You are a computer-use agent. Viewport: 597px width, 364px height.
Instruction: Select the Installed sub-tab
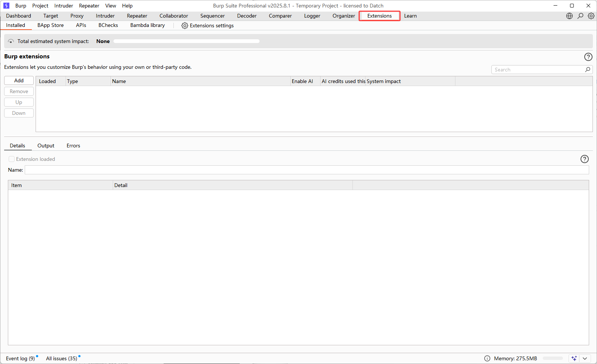16,25
